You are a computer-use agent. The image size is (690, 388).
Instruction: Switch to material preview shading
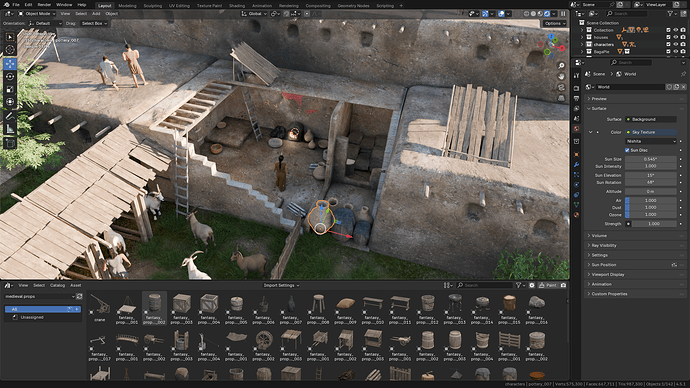[540, 14]
